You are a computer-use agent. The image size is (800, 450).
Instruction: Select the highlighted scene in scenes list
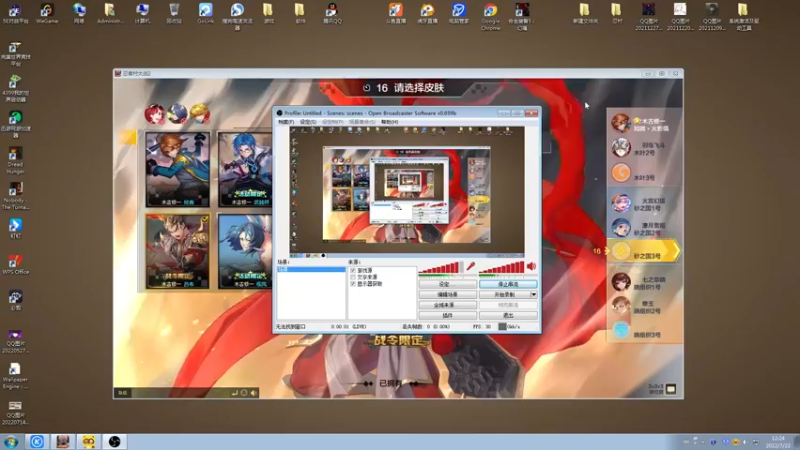click(x=311, y=269)
